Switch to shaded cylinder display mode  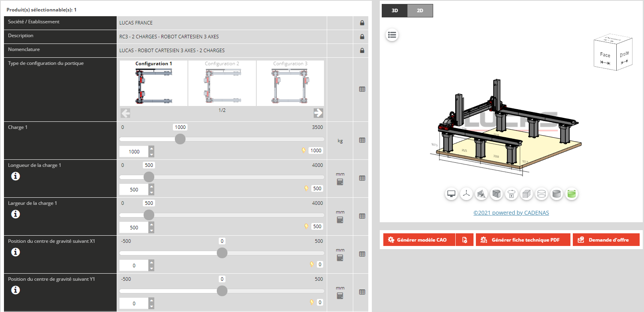click(x=557, y=194)
